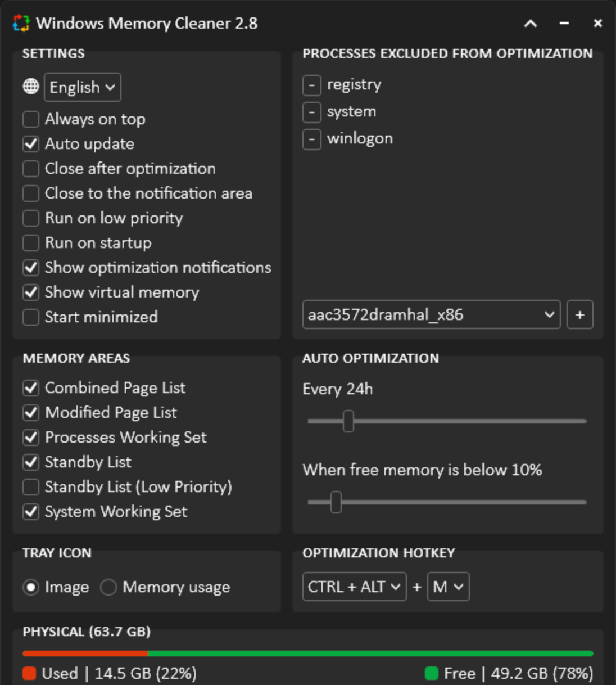Viewport: 616px width, 685px height.
Task: Add selected process to exclusion list
Action: pos(579,315)
